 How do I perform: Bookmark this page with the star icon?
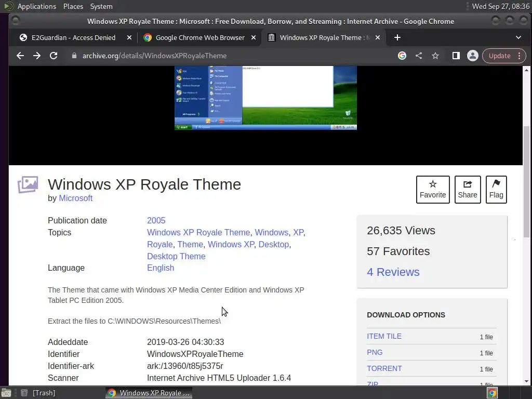point(435,56)
